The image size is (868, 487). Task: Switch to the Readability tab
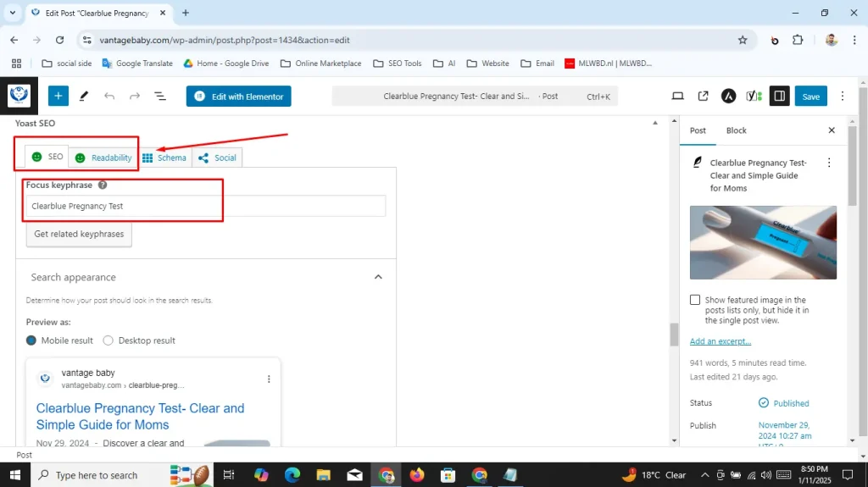click(x=103, y=158)
